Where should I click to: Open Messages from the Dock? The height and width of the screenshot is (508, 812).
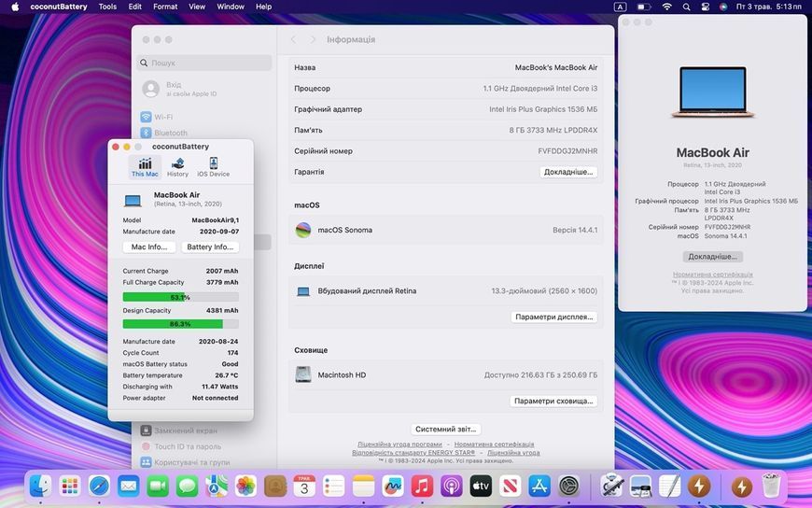[x=187, y=487]
